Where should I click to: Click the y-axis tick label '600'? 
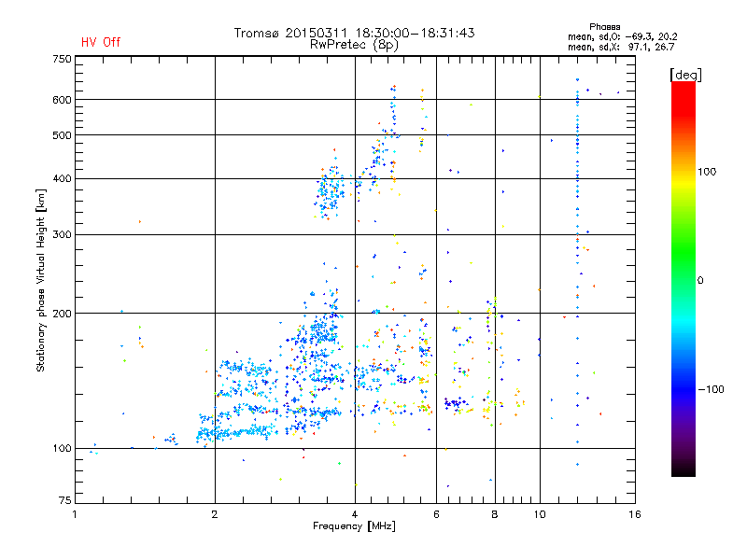62,100
